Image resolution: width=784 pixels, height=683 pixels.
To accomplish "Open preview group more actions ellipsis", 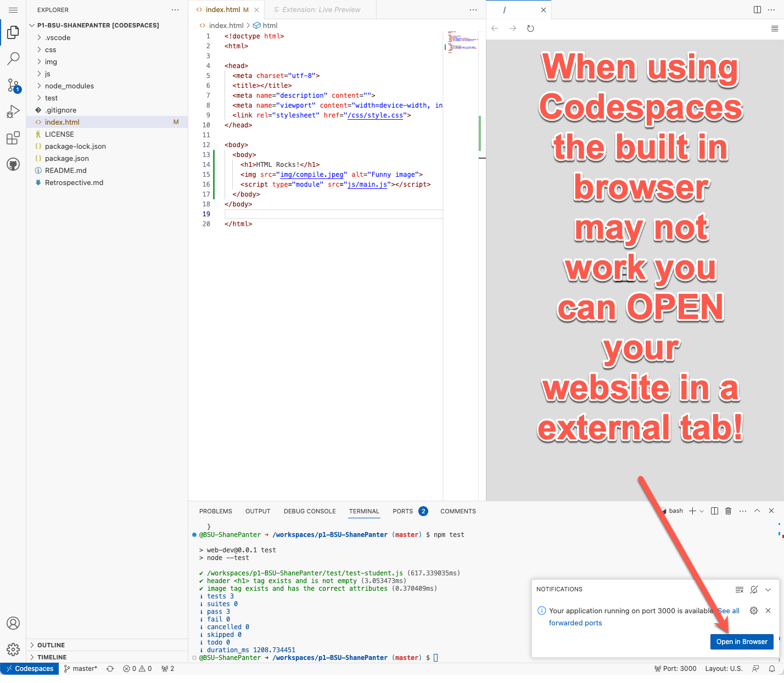I will 771,10.
